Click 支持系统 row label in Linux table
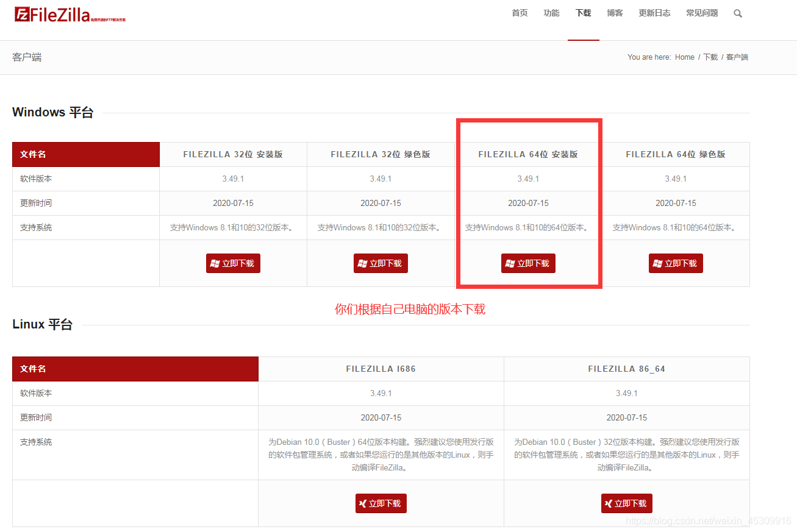The image size is (797, 532). point(36,442)
